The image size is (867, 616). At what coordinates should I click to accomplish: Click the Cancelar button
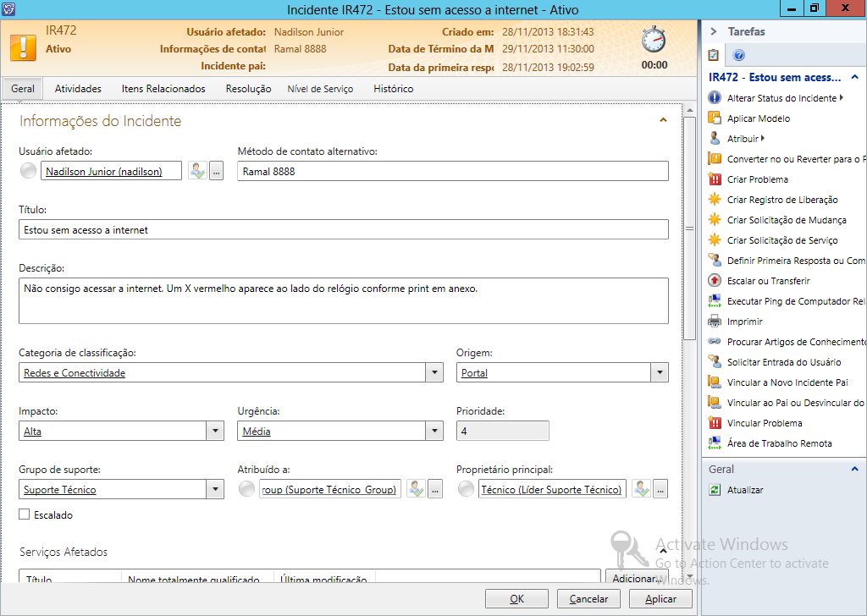pyautogui.click(x=588, y=599)
